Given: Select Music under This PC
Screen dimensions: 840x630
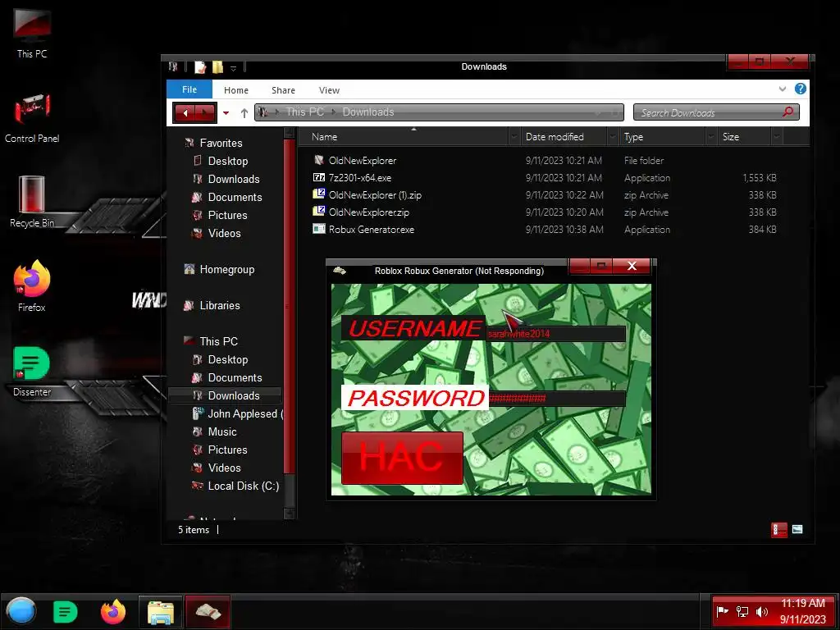Looking at the screenshot, I should [221, 431].
